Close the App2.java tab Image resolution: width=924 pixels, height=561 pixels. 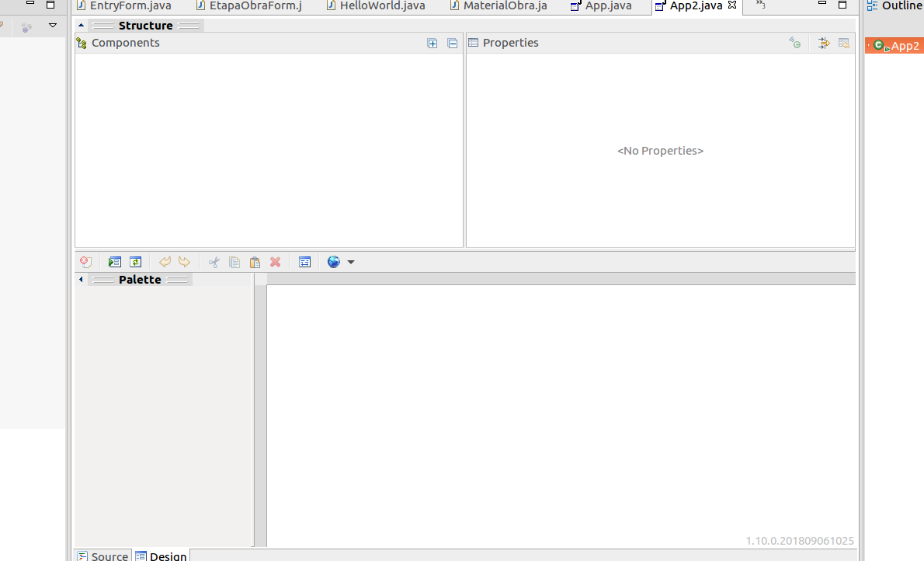click(x=732, y=5)
